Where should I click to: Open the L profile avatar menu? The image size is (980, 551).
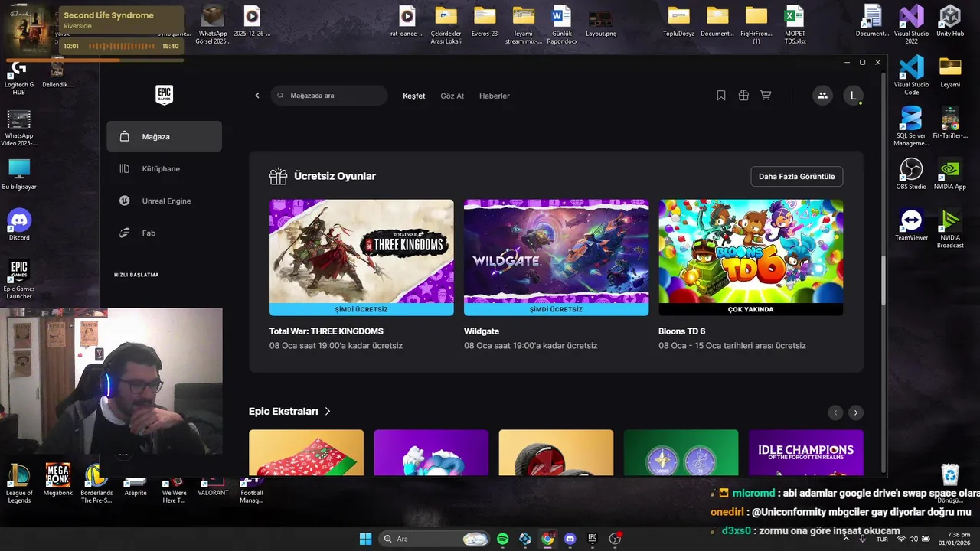tap(853, 96)
